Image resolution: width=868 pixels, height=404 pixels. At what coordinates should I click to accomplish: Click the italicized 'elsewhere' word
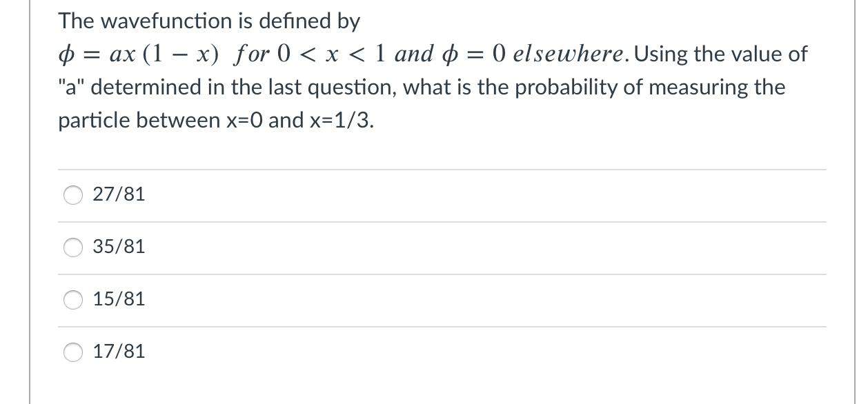click(x=569, y=54)
